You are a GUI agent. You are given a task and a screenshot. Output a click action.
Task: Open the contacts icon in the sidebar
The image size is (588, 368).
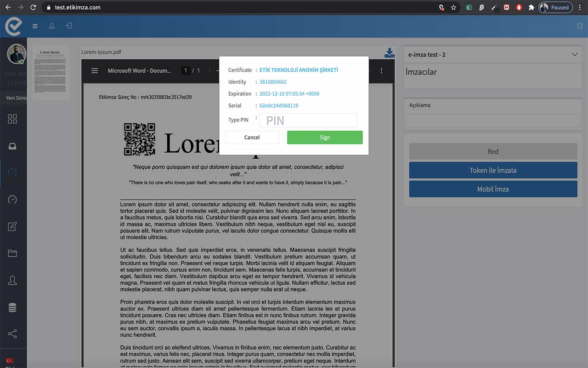[13, 280]
